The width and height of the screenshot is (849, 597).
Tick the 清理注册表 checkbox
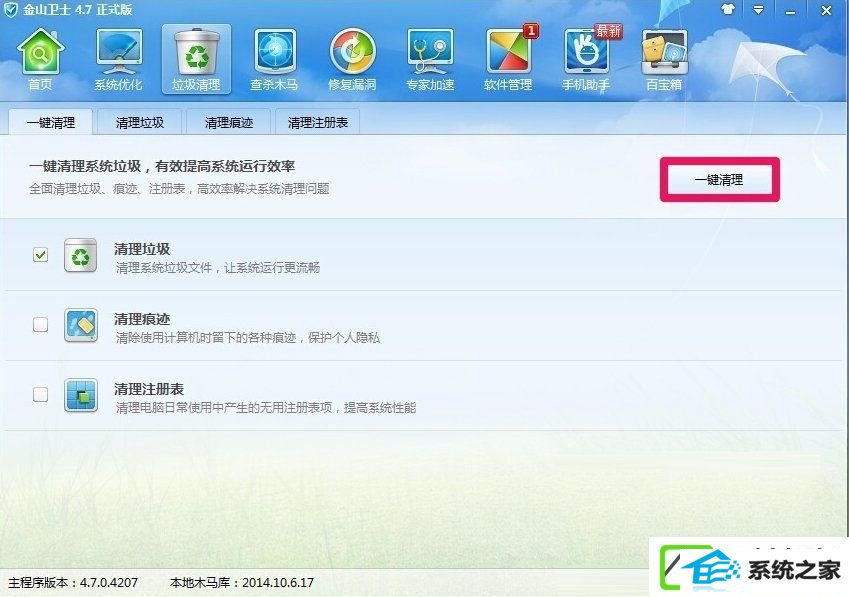pos(41,394)
